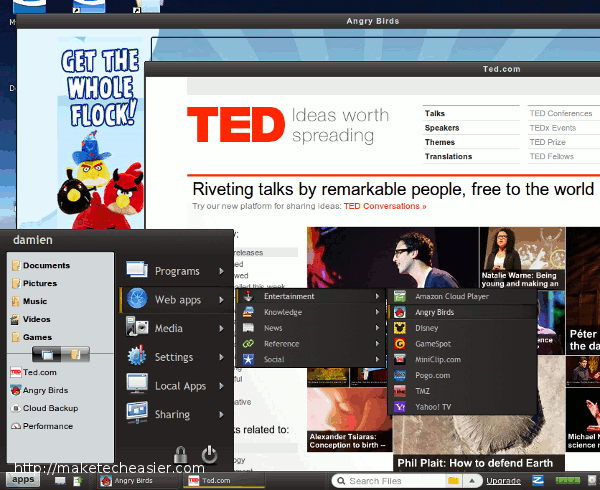The image size is (600, 490).
Task: Switch start menu to windows view toggle
Action: pos(46,353)
